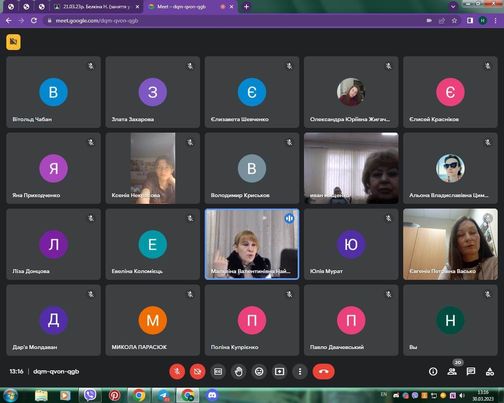Viewport: 504px width, 403px height.
Task: Toggle the red microphone mute button
Action: 177,371
